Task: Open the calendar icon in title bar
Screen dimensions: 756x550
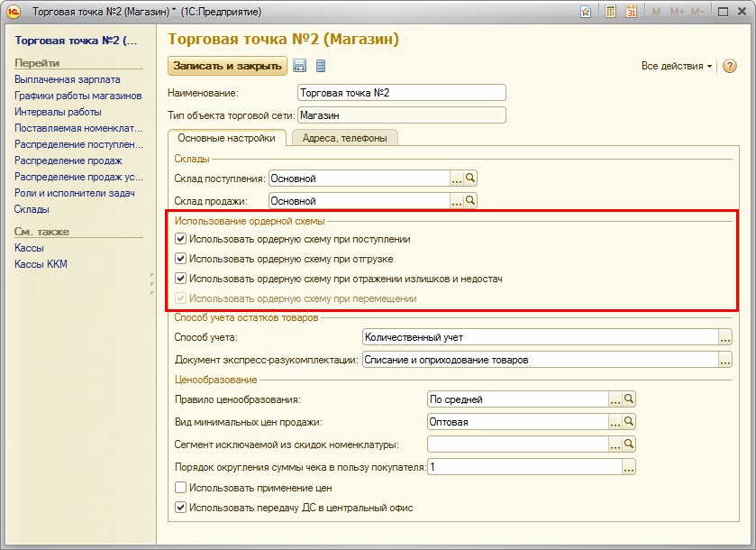Action: coord(632,12)
